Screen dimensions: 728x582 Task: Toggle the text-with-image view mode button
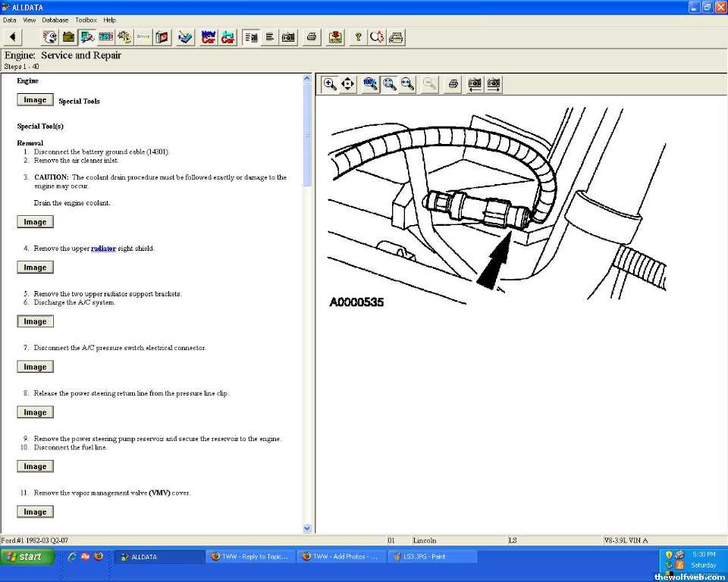click(250, 37)
